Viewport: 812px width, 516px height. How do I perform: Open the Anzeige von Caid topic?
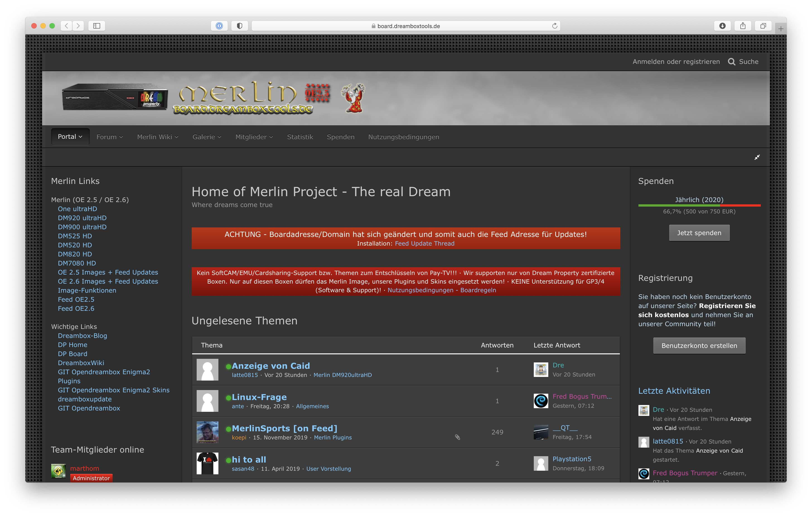pos(271,366)
